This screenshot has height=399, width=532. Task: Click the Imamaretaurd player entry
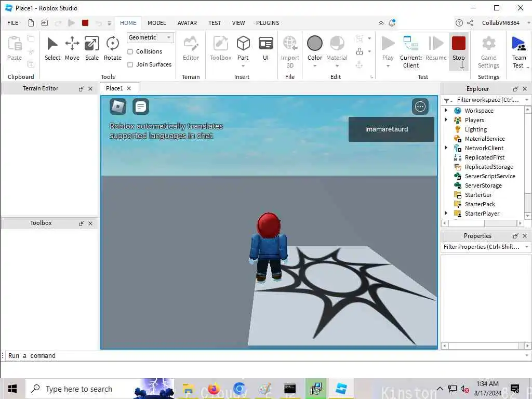click(391, 129)
